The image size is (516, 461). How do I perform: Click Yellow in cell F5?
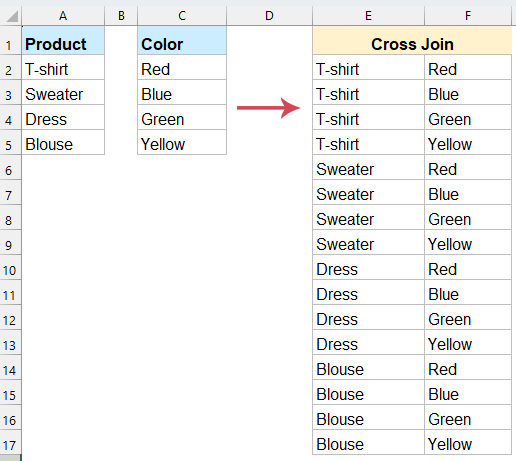coord(468,142)
